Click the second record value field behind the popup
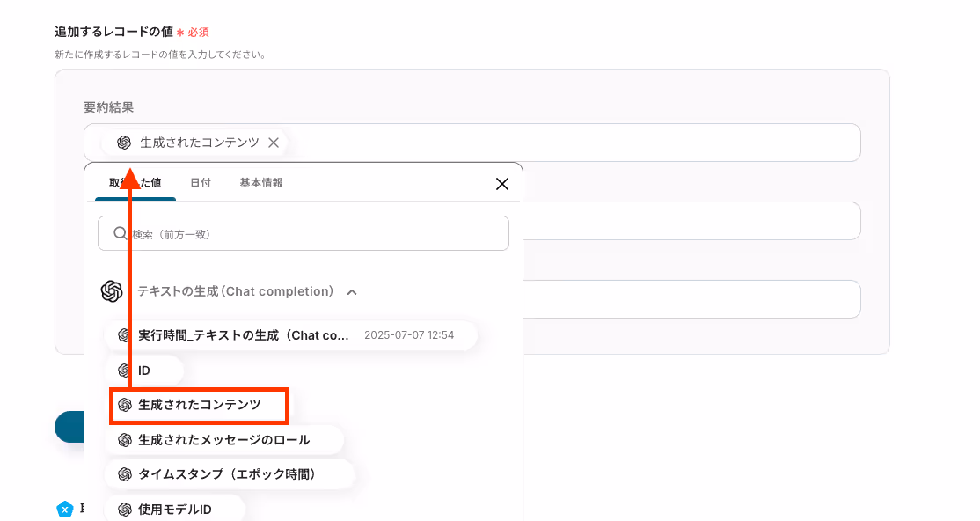The image size is (980, 521). coord(691,221)
